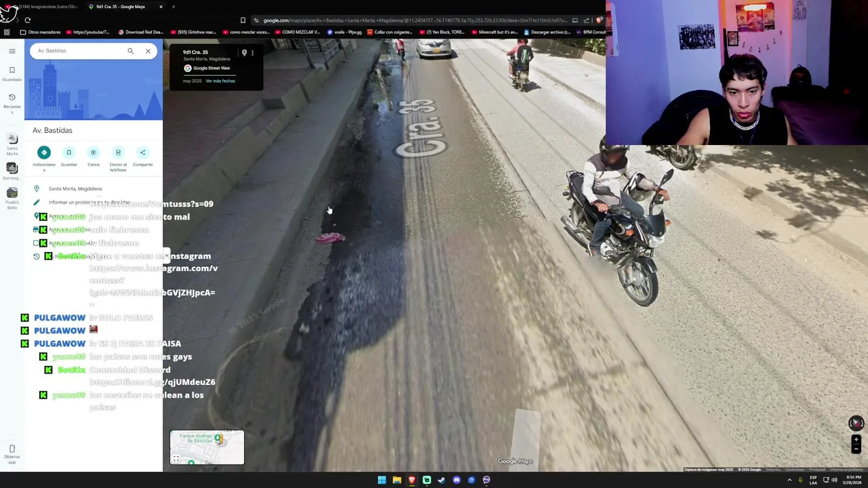The image size is (868, 488).
Task: Click 9d1 Cra. 35 address title
Action: (x=195, y=52)
